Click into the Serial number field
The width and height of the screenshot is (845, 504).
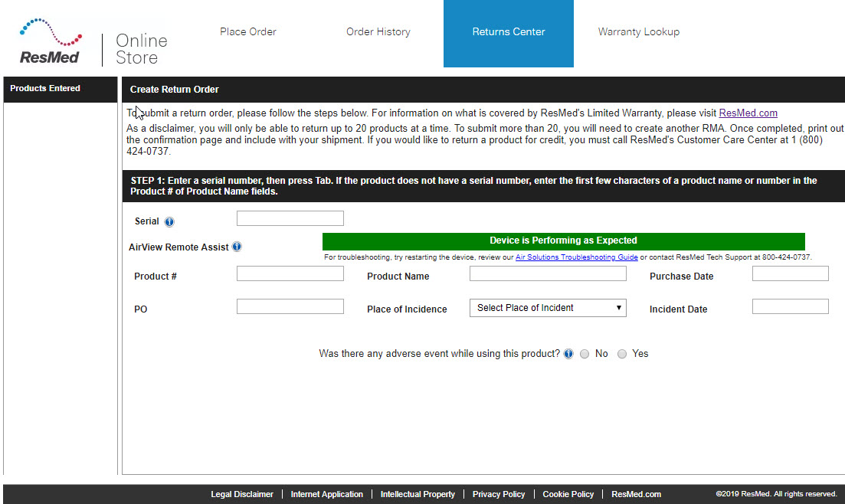point(290,218)
